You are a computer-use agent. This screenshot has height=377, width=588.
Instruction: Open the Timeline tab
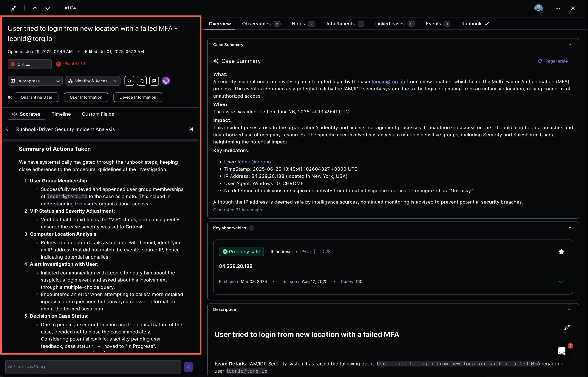[61, 114]
